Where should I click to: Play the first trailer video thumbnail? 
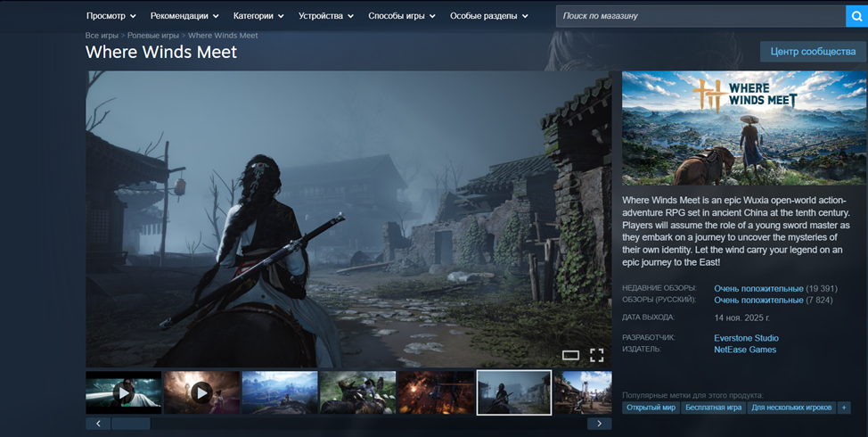[x=124, y=392]
